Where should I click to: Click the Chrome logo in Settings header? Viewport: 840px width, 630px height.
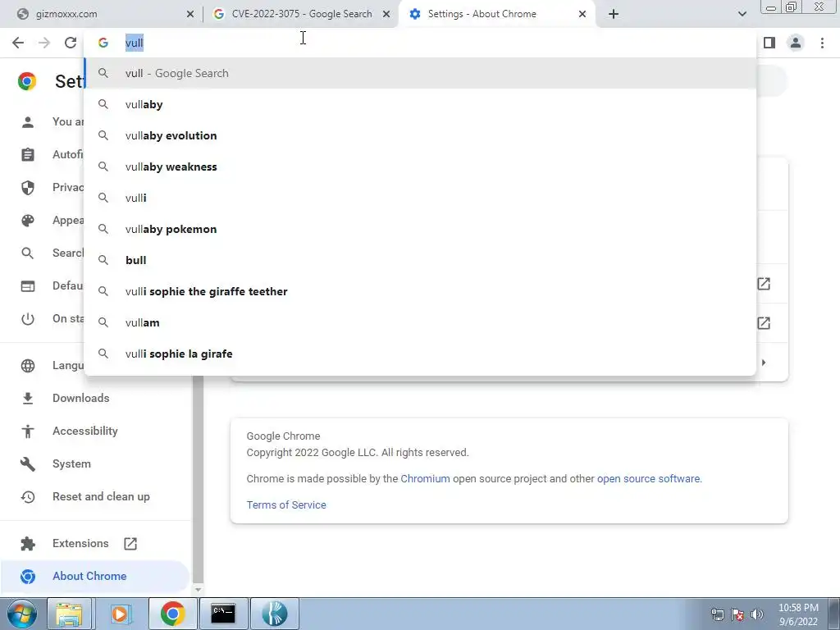click(x=27, y=81)
